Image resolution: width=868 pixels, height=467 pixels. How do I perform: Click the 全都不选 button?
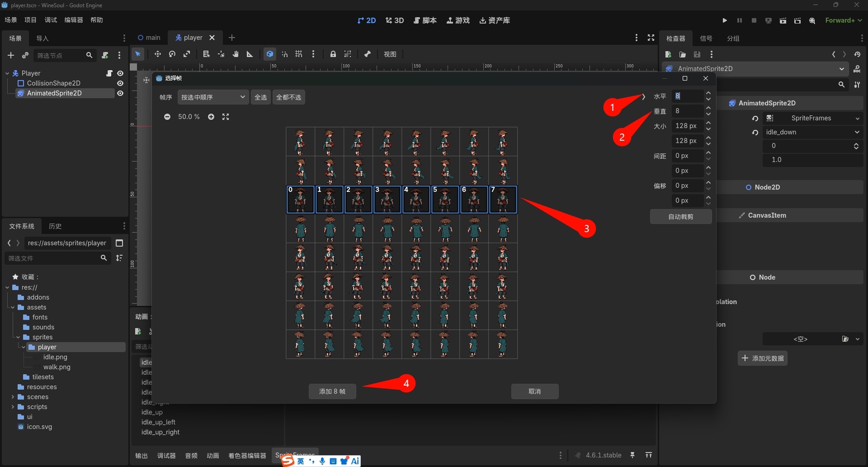point(288,97)
